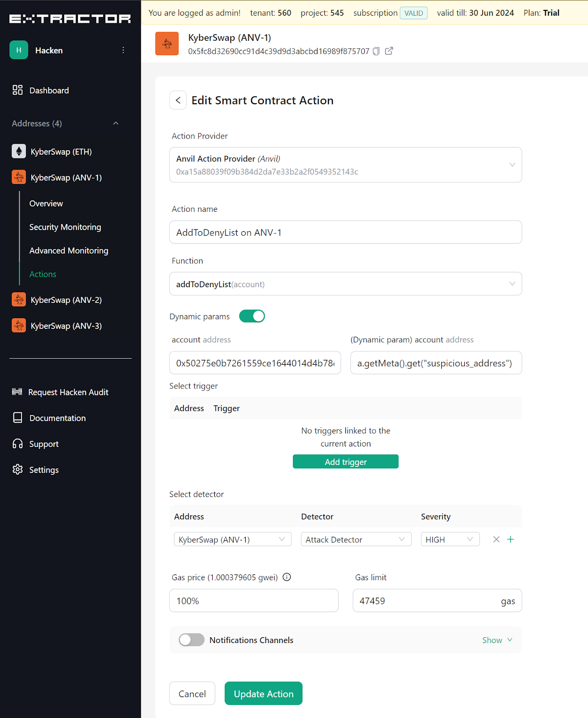Click the Detector column header
The image size is (588, 718).
317,517
